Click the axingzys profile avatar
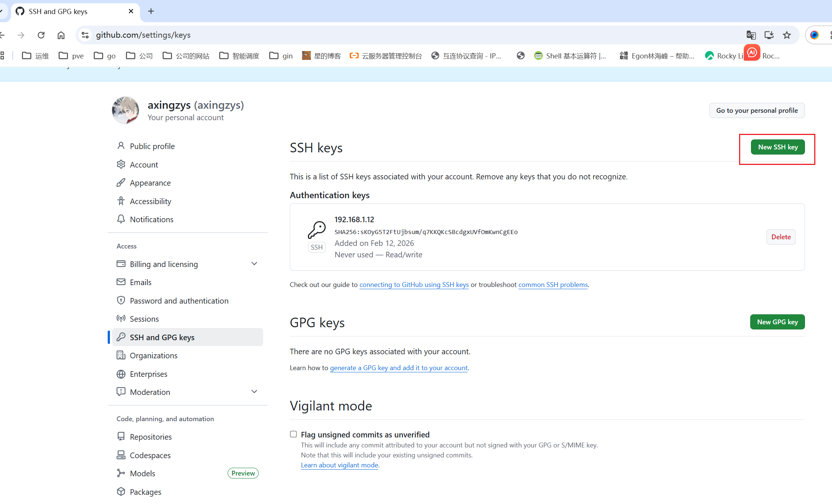The width and height of the screenshot is (832, 504). (x=125, y=110)
